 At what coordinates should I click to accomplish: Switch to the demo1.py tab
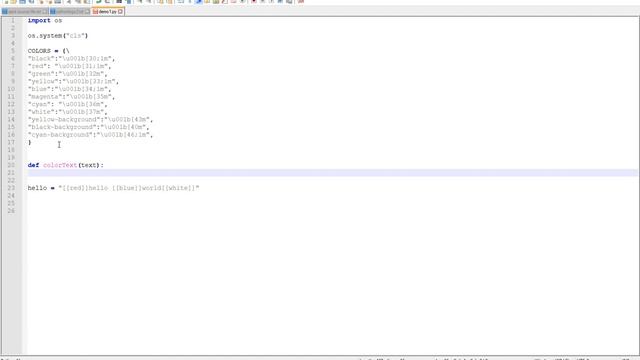pyautogui.click(x=107, y=12)
